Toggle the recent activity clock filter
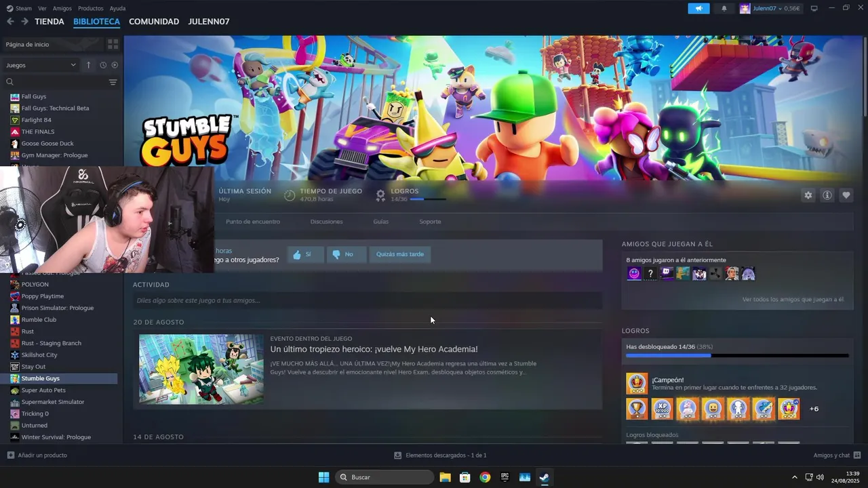The height and width of the screenshot is (488, 868). coord(103,65)
